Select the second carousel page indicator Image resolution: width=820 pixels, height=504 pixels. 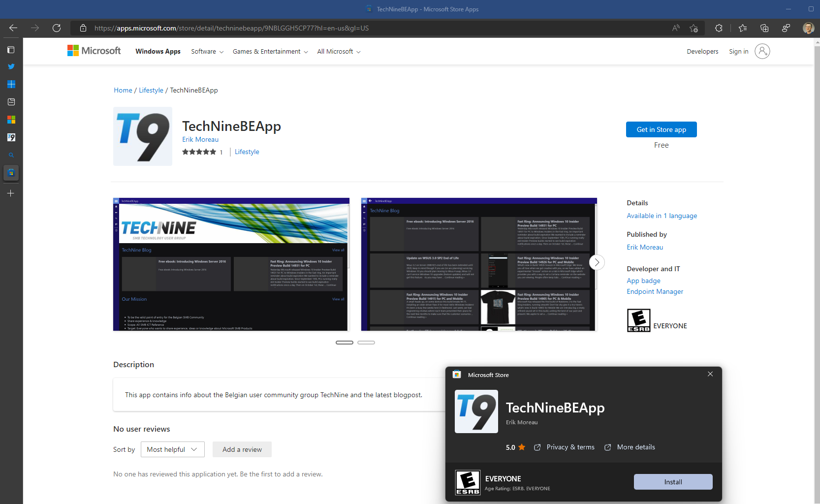pos(366,343)
